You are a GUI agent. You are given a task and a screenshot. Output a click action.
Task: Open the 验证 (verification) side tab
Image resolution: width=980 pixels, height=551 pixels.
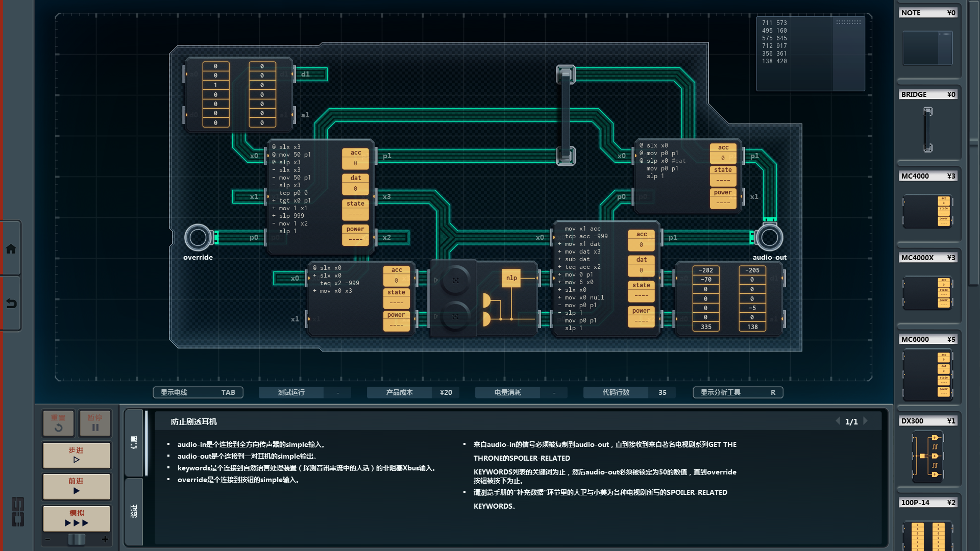134,511
